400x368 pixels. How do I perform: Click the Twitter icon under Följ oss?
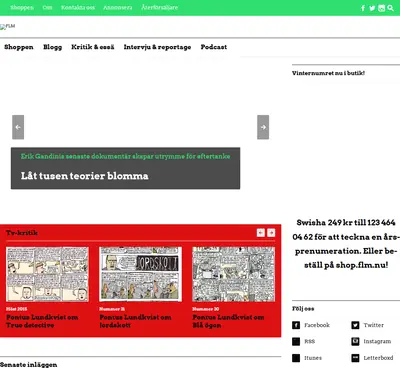coord(355,325)
